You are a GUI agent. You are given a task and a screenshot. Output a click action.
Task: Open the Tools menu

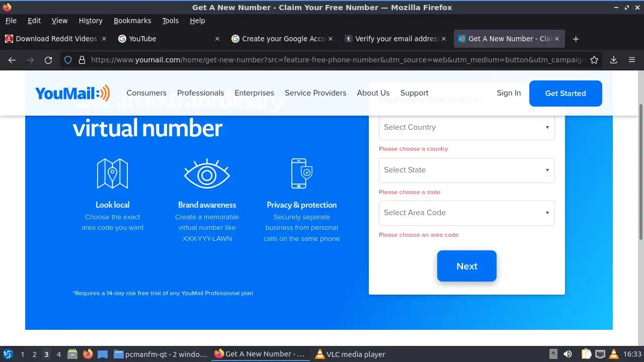[171, 21]
